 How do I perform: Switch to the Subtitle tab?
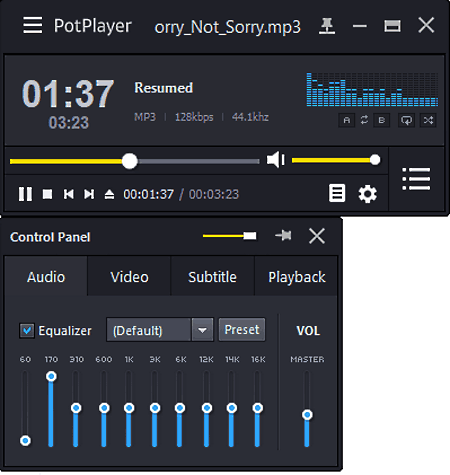click(212, 277)
